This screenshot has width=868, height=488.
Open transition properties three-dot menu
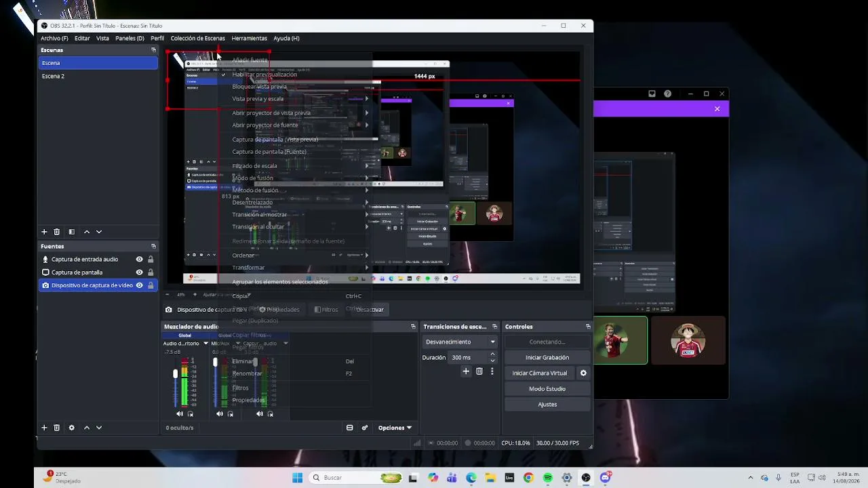pos(492,371)
